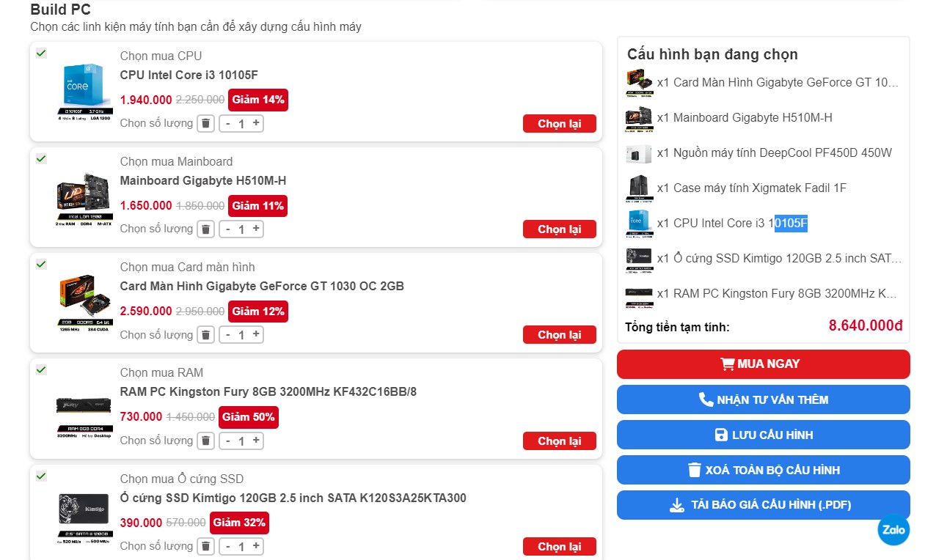Click the Gigabyte H510M-H image in build list

pos(85,197)
